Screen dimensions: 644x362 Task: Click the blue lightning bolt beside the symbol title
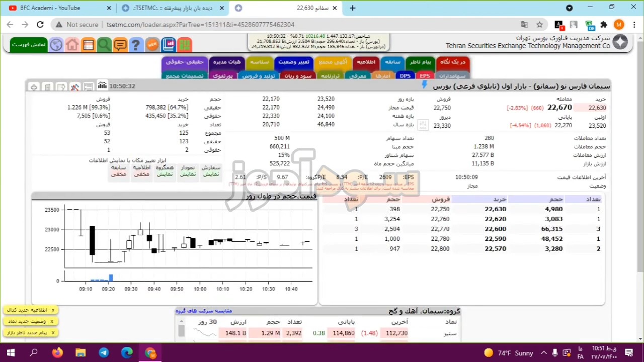click(424, 85)
